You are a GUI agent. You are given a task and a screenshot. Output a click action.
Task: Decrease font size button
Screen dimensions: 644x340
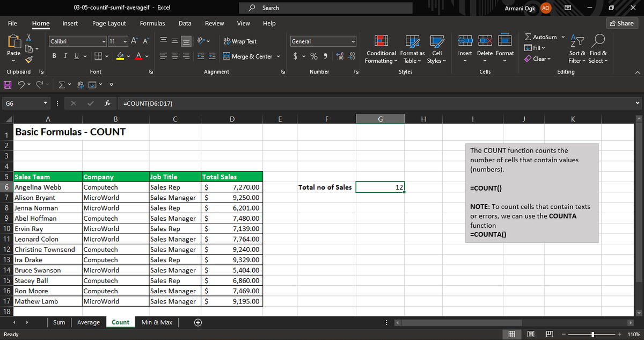(x=147, y=41)
